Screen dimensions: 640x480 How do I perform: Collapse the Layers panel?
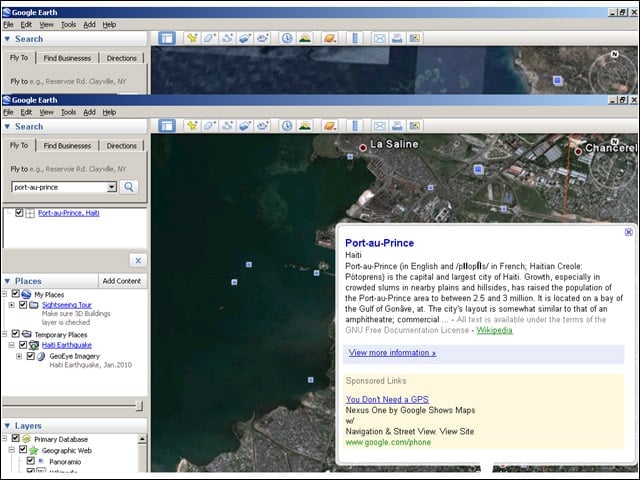pos(7,426)
